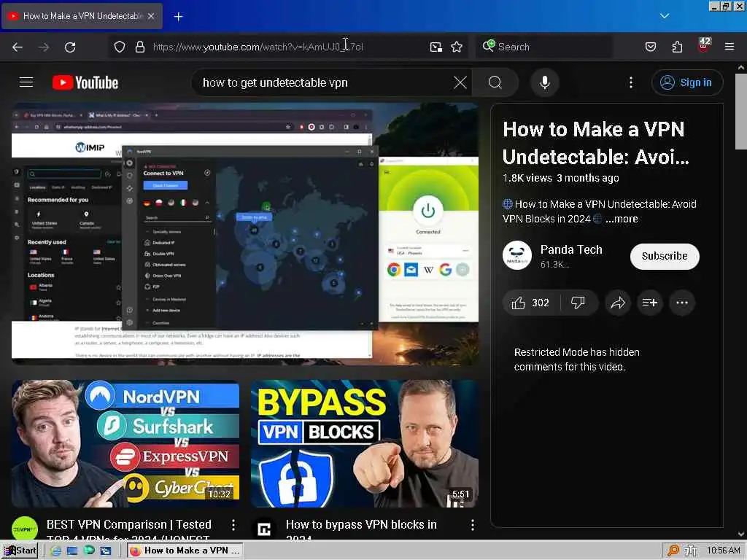The image size is (747, 560).
Task: Save video to a playlist
Action: click(x=650, y=303)
